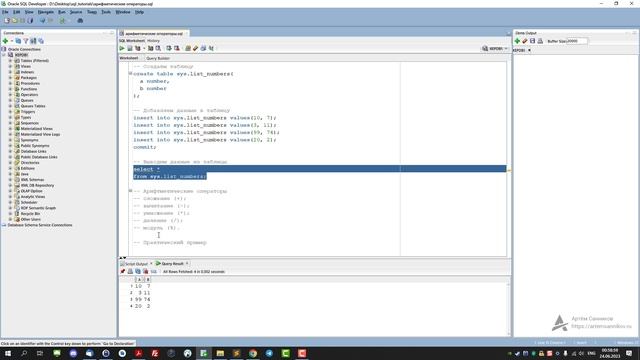
Task: Collapse the create table code block fold marker
Action: coord(131,73)
